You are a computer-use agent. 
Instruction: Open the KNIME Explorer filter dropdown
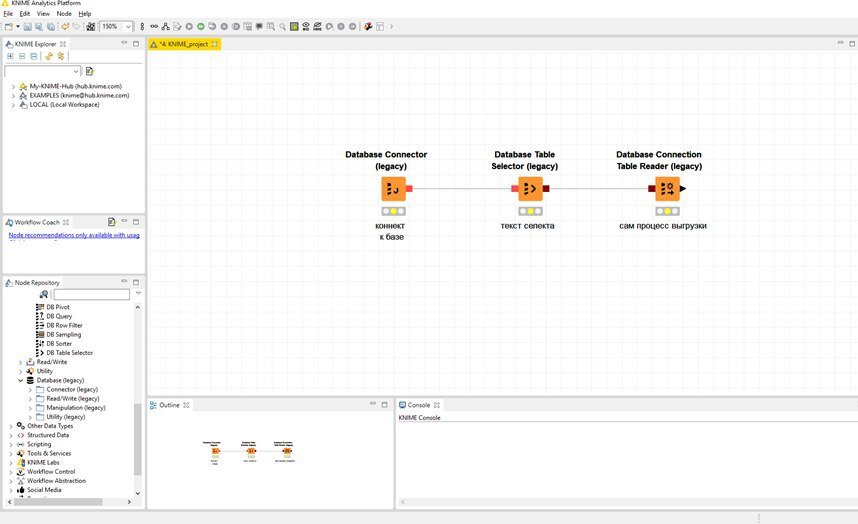point(76,71)
